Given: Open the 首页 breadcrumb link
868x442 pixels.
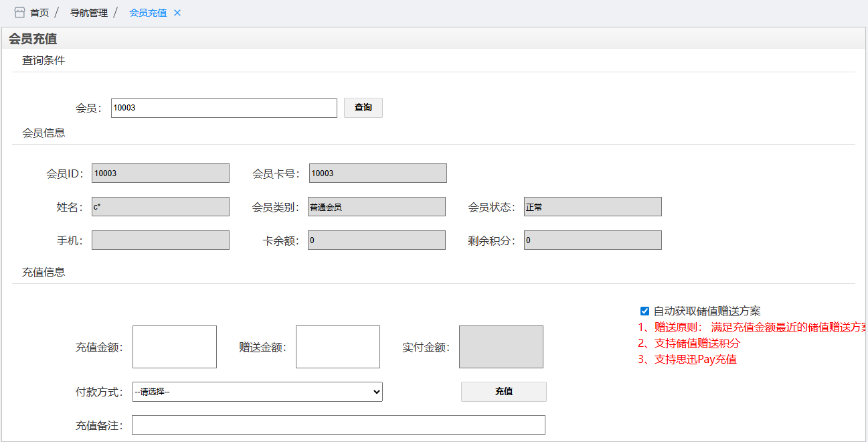Looking at the screenshot, I should point(39,13).
